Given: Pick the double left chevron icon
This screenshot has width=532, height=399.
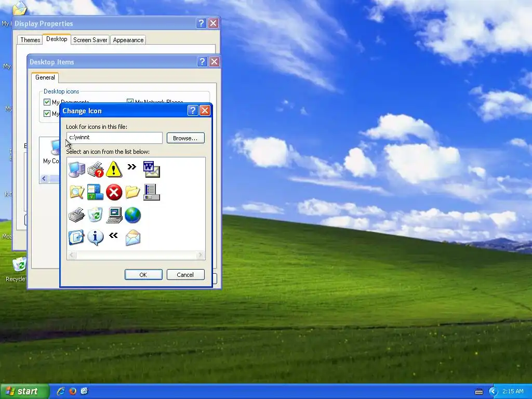Looking at the screenshot, I should tap(114, 235).
